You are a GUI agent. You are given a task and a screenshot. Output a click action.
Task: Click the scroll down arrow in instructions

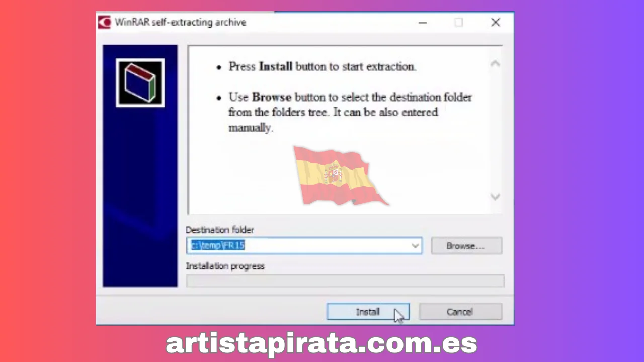pyautogui.click(x=495, y=197)
